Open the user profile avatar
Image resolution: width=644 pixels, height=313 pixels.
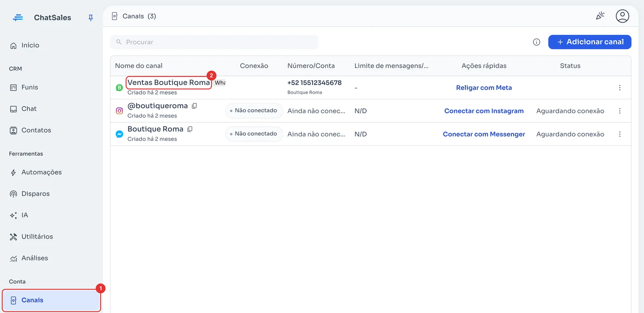622,16
